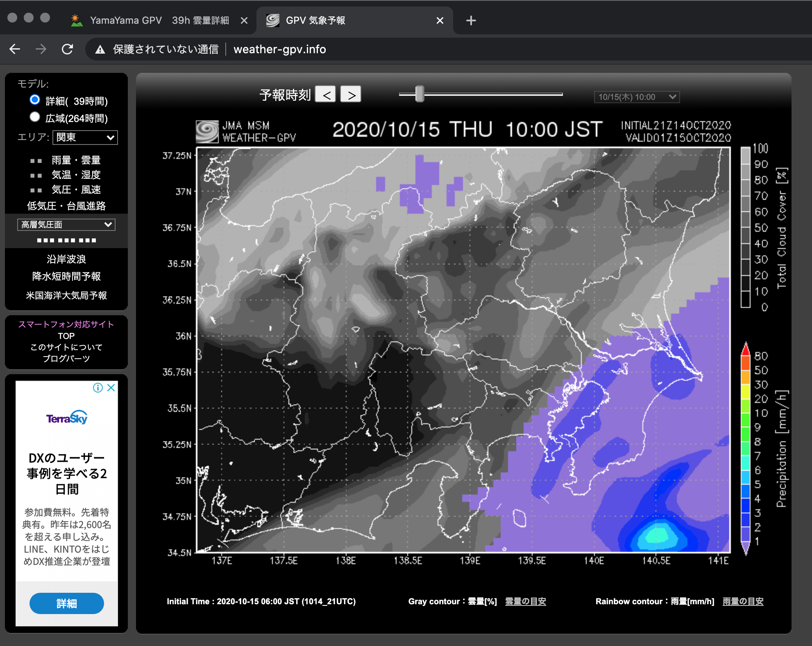Image resolution: width=812 pixels, height=646 pixels.
Task: Open a new browser tab
Action: 471,20
